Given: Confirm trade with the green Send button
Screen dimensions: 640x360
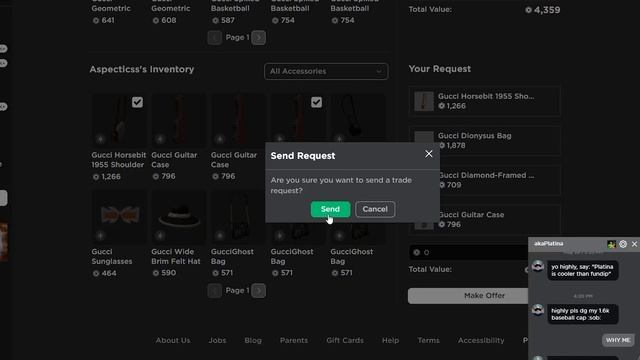Looking at the screenshot, I should tap(330, 209).
